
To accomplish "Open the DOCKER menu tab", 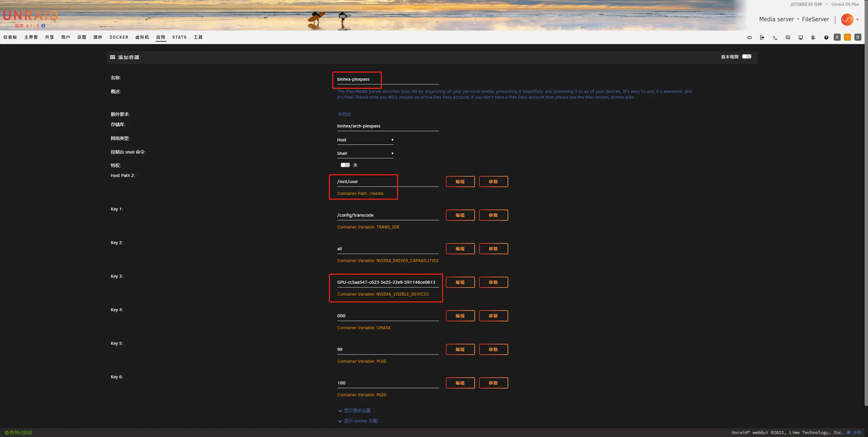I will [x=119, y=37].
